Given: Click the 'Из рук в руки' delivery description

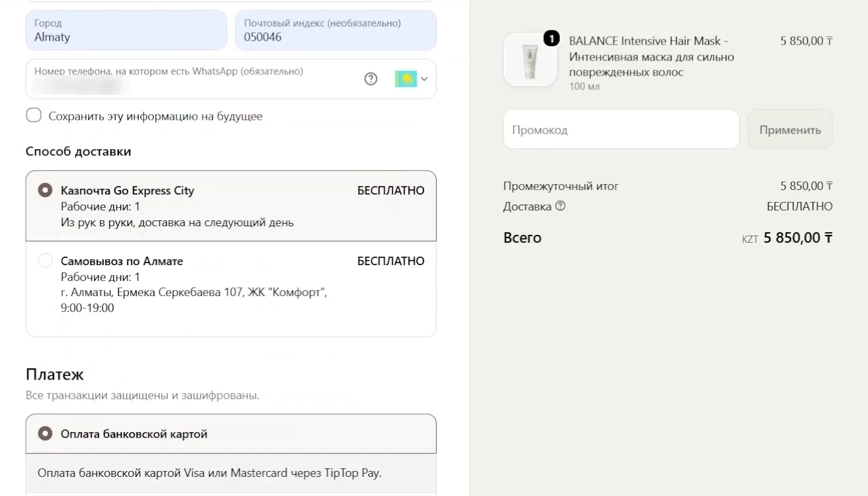Looking at the screenshot, I should point(177,222).
